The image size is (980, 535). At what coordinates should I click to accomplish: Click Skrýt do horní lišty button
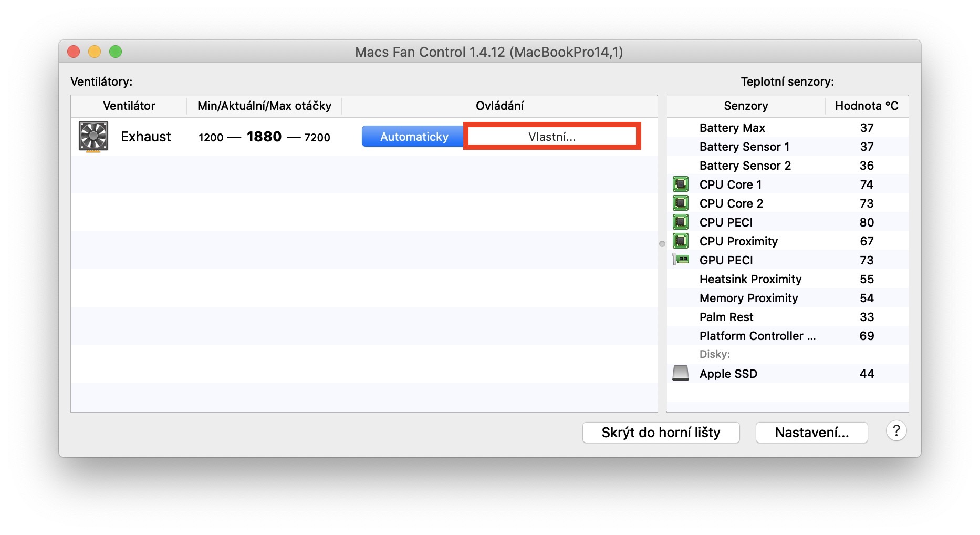[x=661, y=433]
